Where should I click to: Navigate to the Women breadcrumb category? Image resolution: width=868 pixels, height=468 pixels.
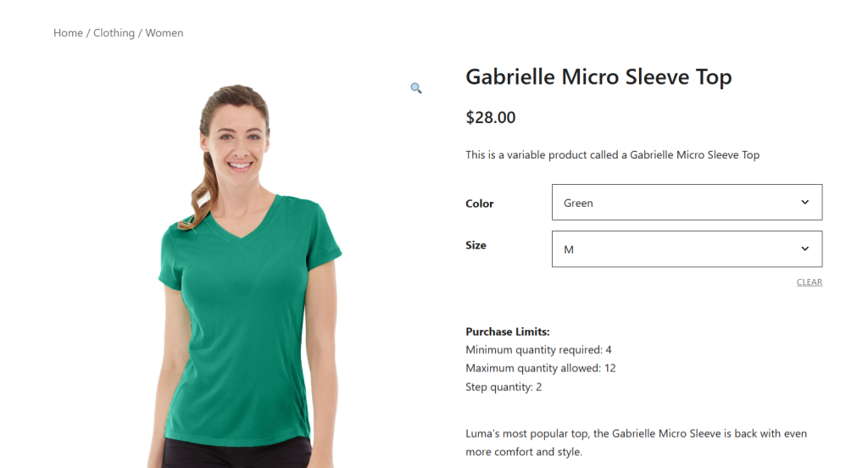pos(164,33)
